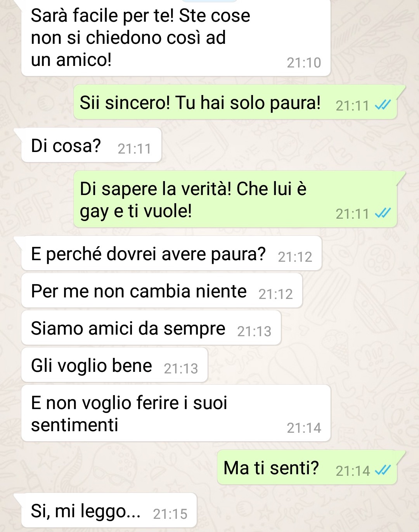This screenshot has height=532, width=419.
Task: Tap 21:13 timestamp next to 'Gli voglio bene'
Action: (181, 368)
